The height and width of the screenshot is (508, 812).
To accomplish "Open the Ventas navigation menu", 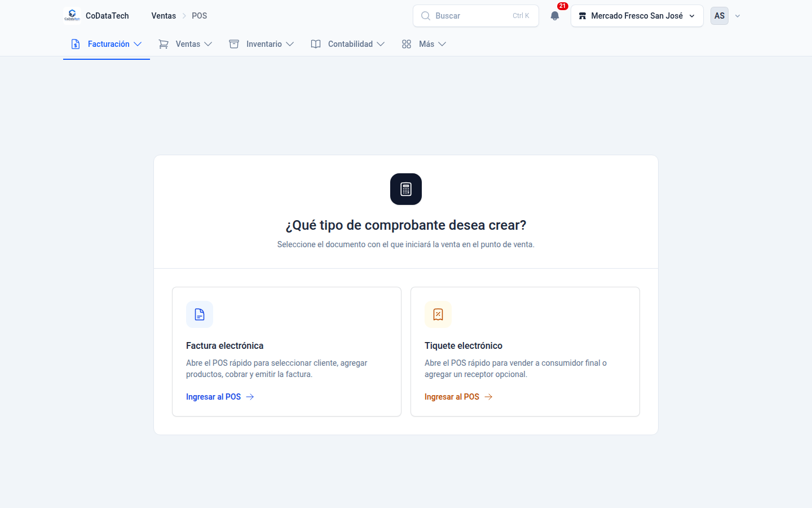I will 186,44.
